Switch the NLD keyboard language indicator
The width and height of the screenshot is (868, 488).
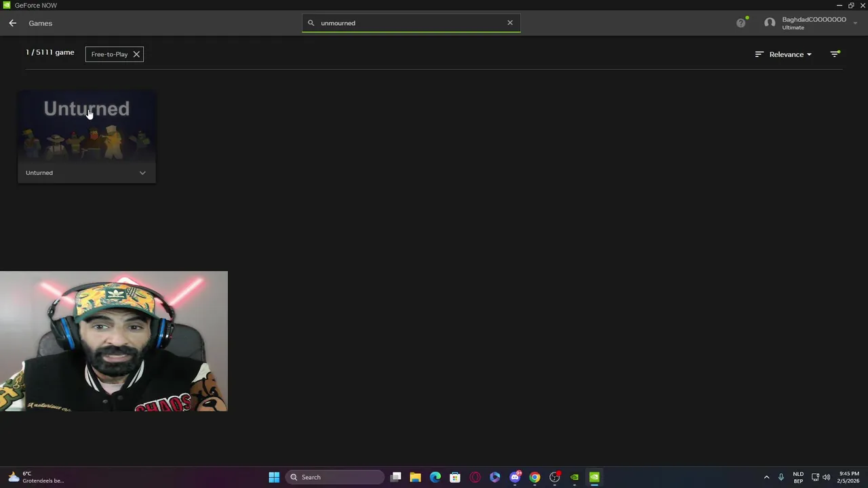pyautogui.click(x=798, y=477)
